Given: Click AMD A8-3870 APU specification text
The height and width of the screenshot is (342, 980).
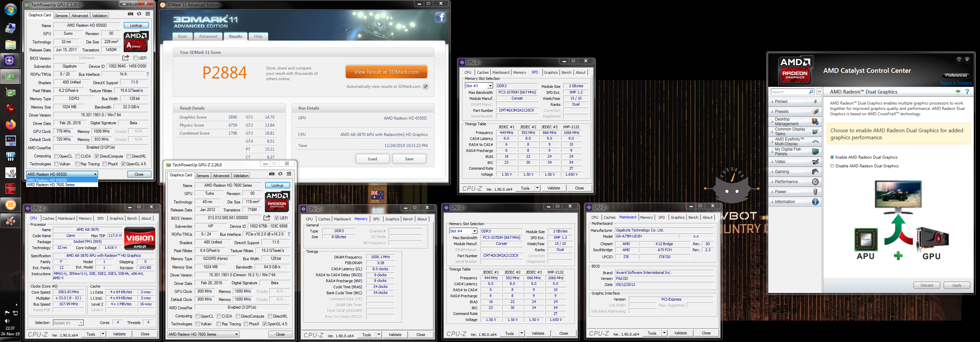Looking at the screenshot, I should click(x=104, y=255).
